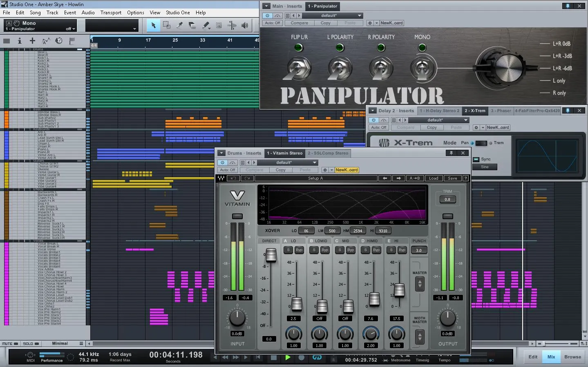Image resolution: width=588 pixels, height=367 pixels.
Task: Open the Transport menu
Action: coord(111,13)
